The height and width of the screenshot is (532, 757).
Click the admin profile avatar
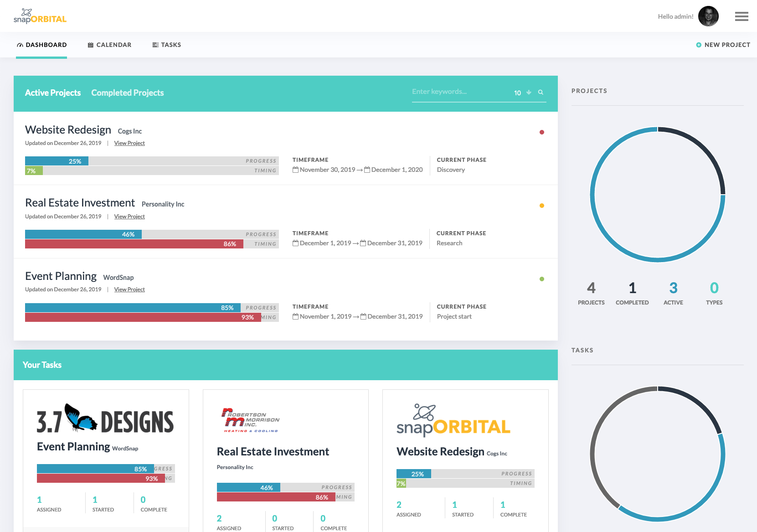(708, 16)
